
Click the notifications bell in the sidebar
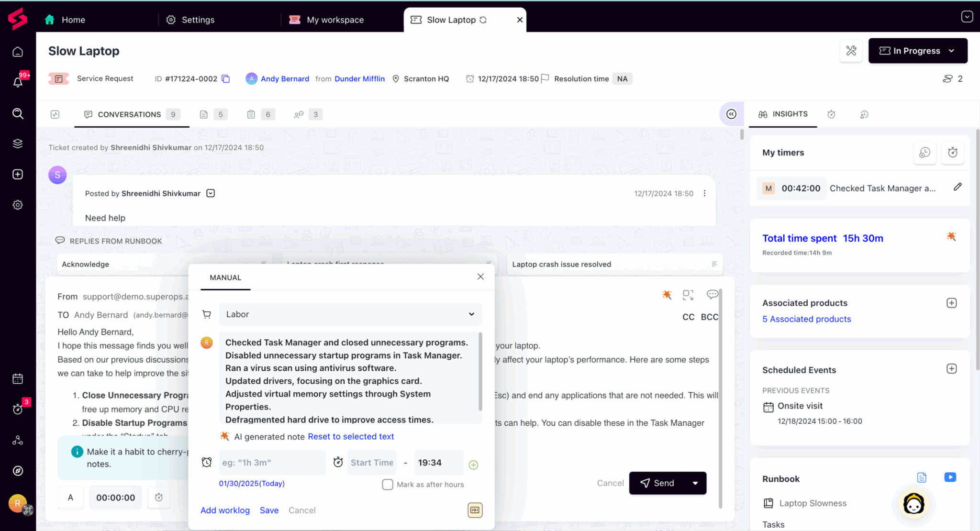pyautogui.click(x=18, y=82)
